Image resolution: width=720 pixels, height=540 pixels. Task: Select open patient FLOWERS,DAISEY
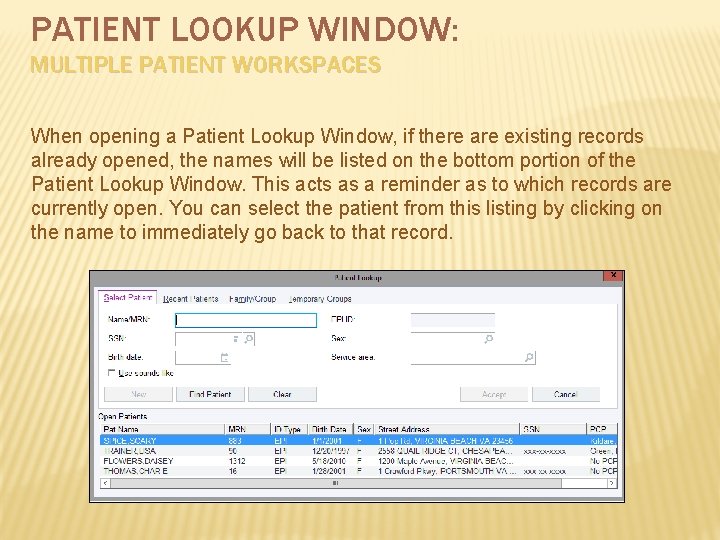[359, 461]
